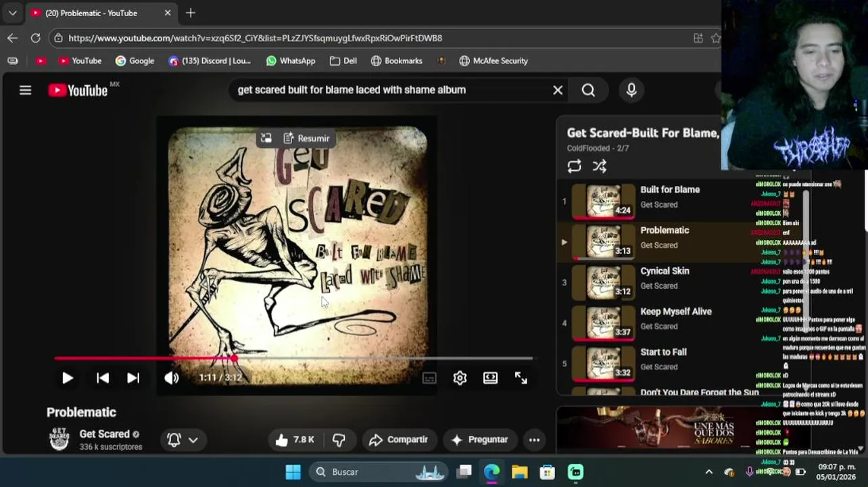Go to YouTube home via logo
The width and height of the screenshot is (868, 487).
(x=78, y=90)
